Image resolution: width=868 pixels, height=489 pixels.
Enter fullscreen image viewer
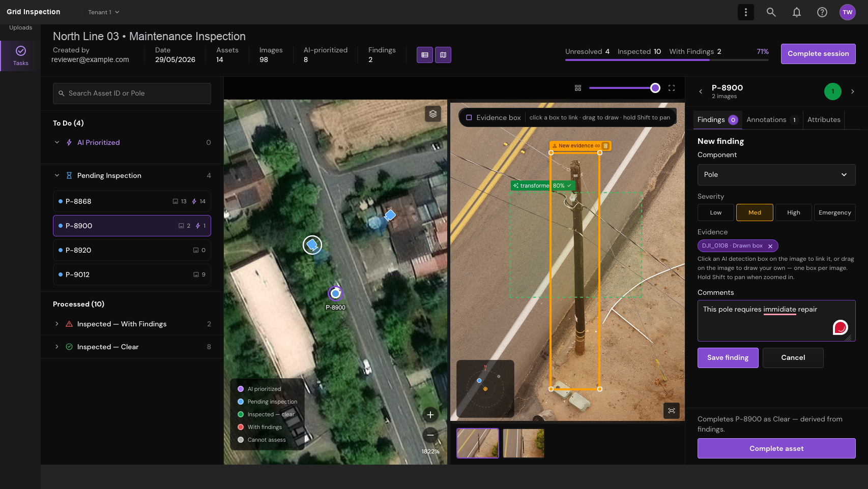[x=672, y=88]
